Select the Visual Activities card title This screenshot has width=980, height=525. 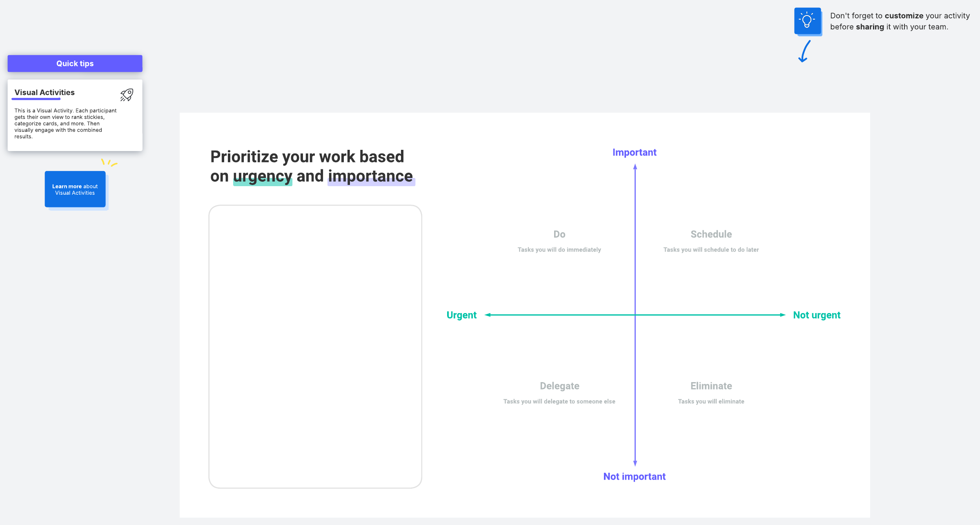tap(45, 93)
